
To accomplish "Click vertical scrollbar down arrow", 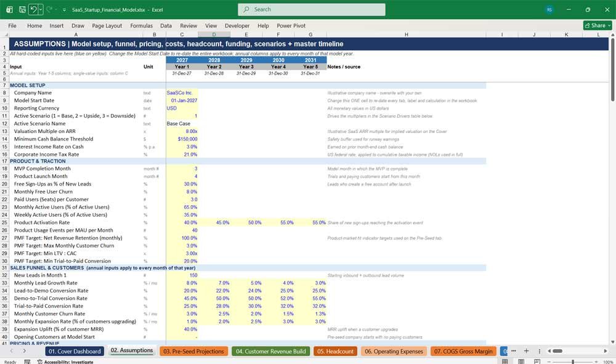I will (x=612, y=342).
